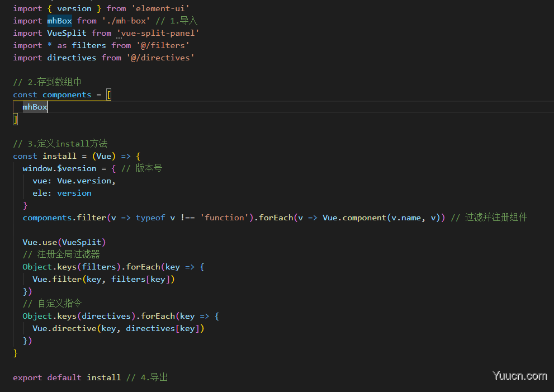Click the install name in const install
Viewport: 554px width, 392px height.
pyautogui.click(x=59, y=156)
